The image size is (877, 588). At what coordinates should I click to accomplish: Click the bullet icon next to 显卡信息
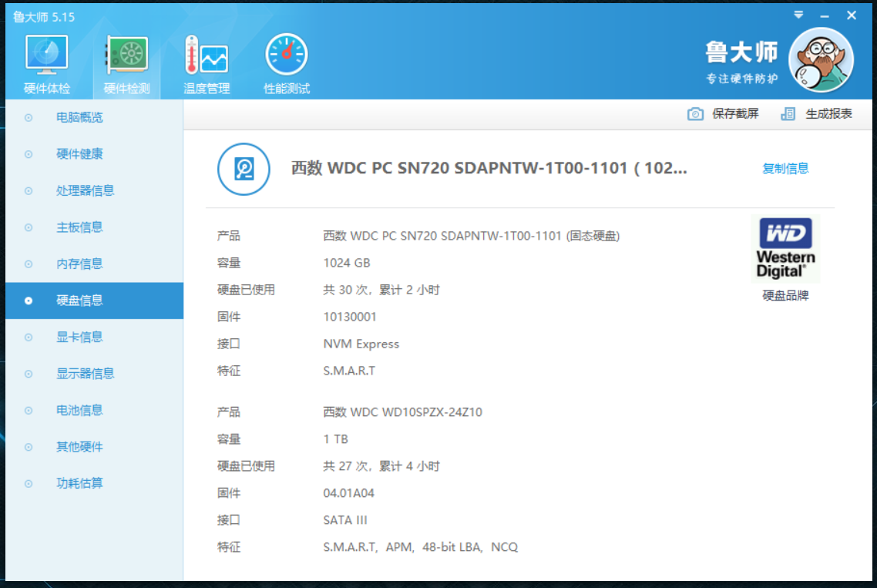click(29, 337)
